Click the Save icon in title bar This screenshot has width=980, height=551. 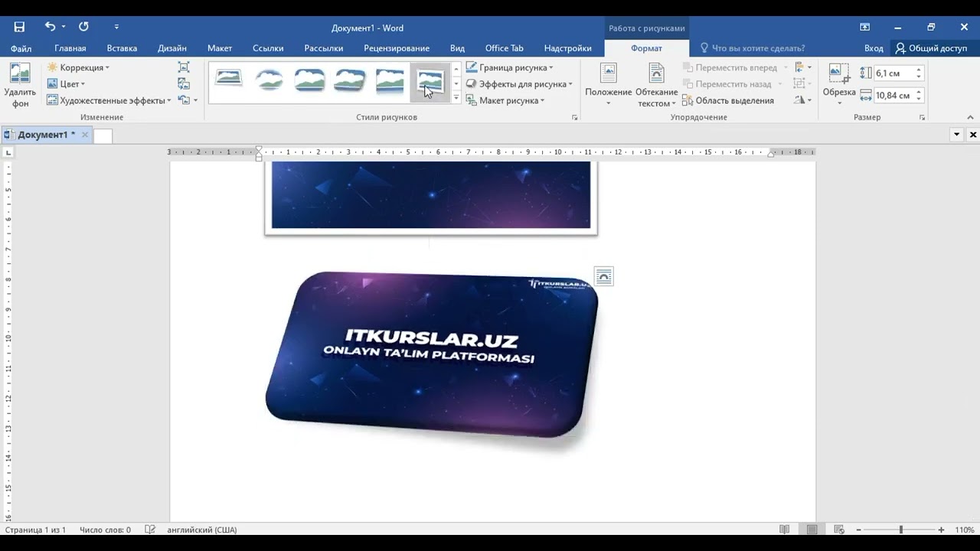tap(19, 27)
